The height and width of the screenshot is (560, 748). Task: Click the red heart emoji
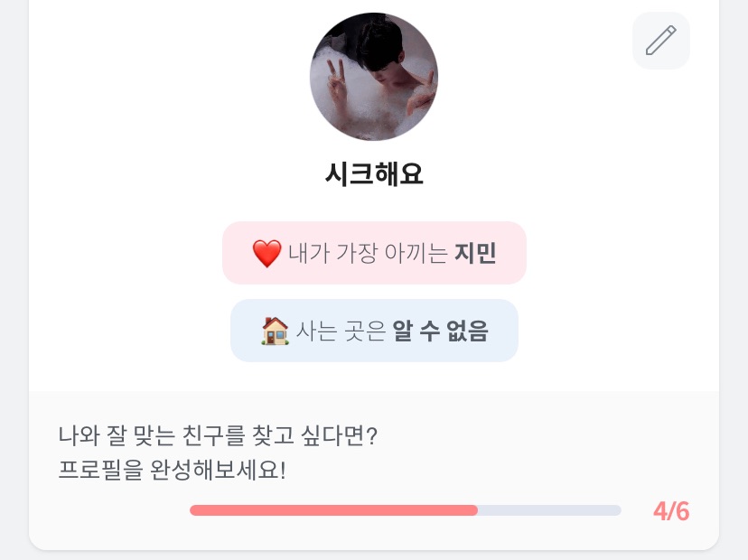(266, 254)
